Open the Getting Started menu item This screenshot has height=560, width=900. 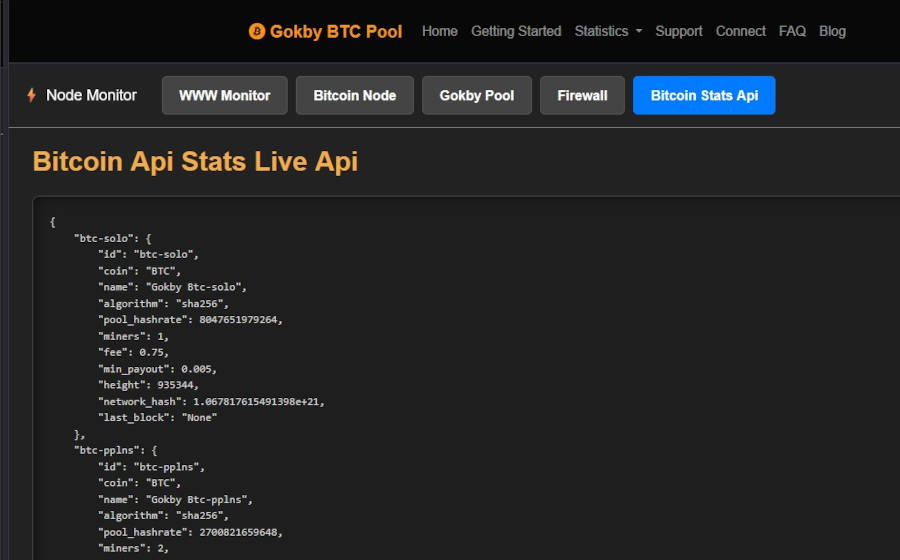(x=516, y=31)
